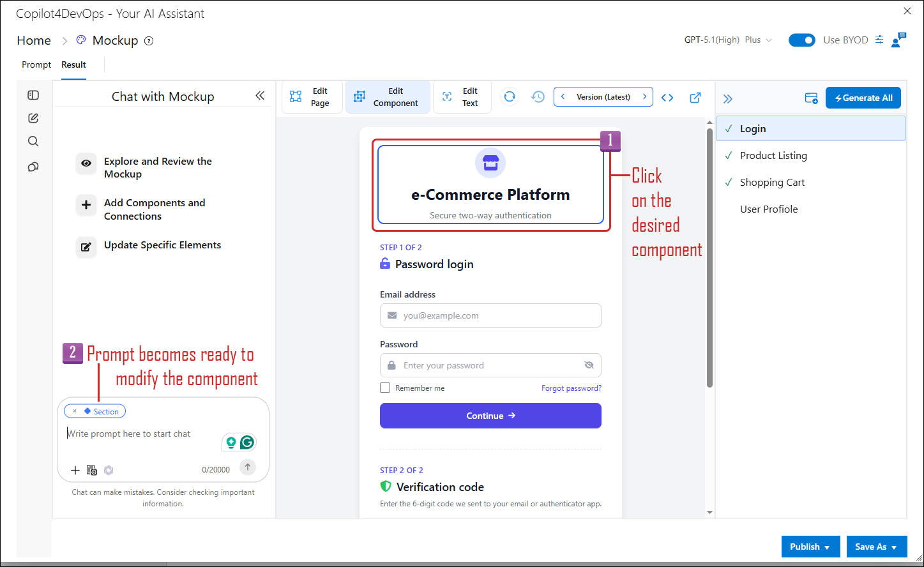Open mockup in new window icon
The width and height of the screenshot is (924, 567).
695,98
